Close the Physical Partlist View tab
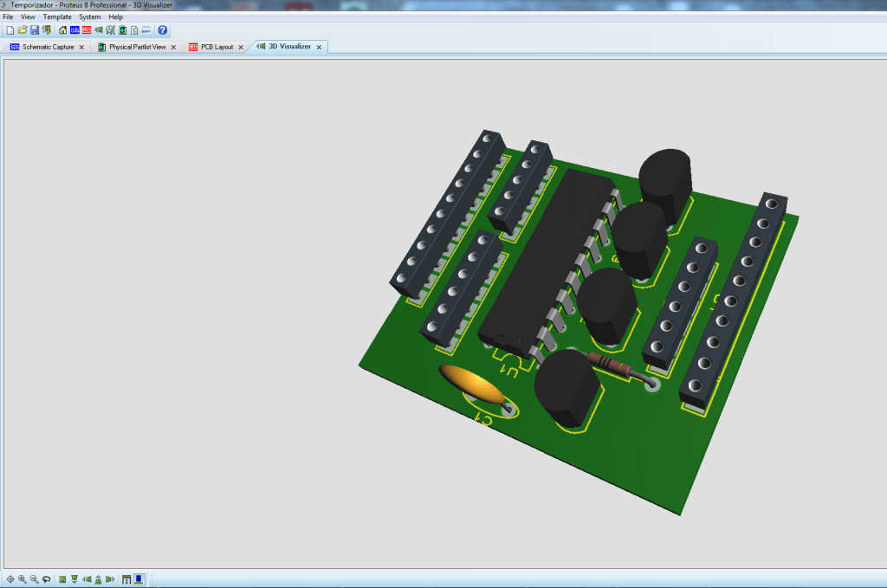The width and height of the screenshot is (887, 588). coord(172,47)
